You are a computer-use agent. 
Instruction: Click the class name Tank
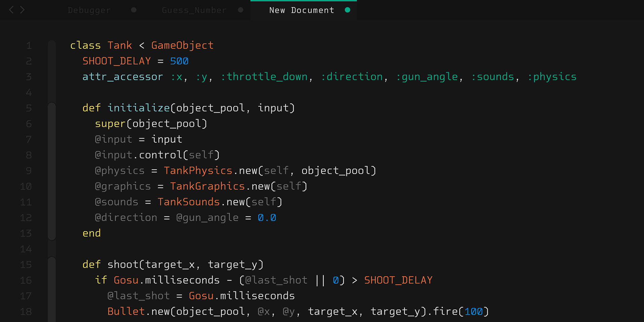pyautogui.click(x=120, y=45)
